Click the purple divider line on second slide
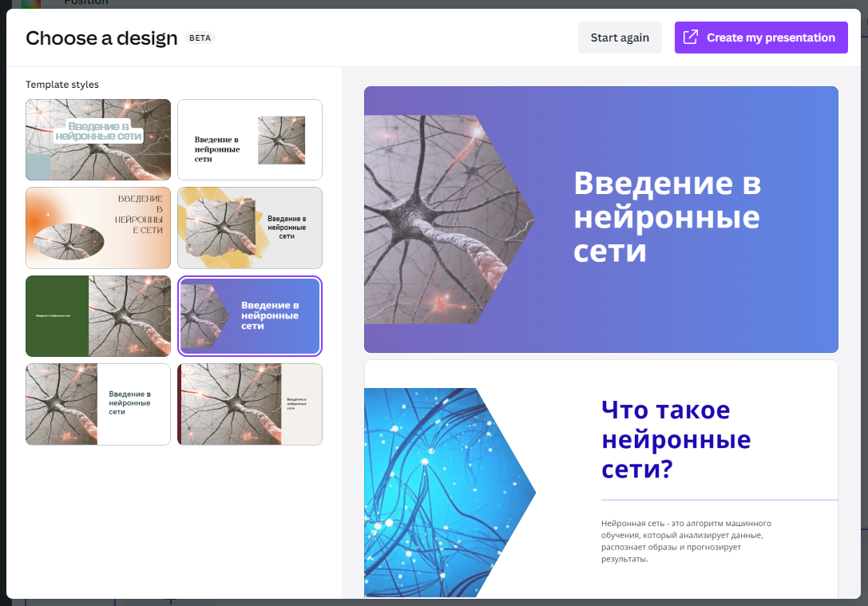 (719, 500)
